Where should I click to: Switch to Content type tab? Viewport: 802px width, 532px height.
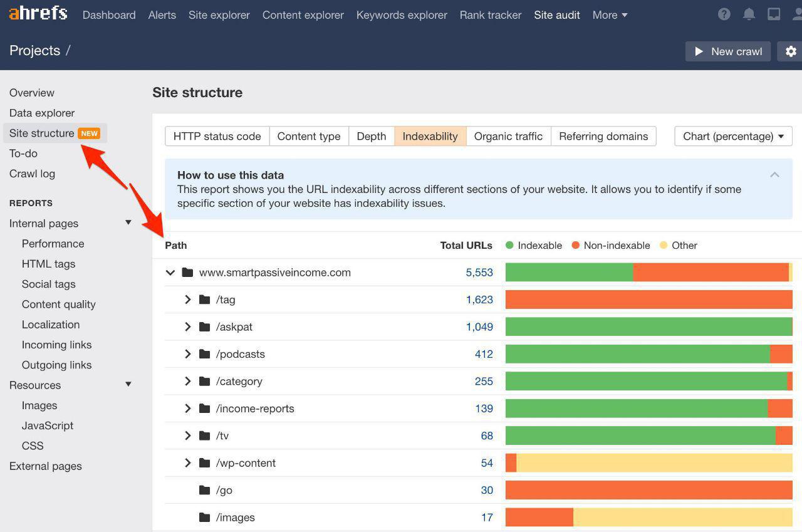click(x=309, y=136)
